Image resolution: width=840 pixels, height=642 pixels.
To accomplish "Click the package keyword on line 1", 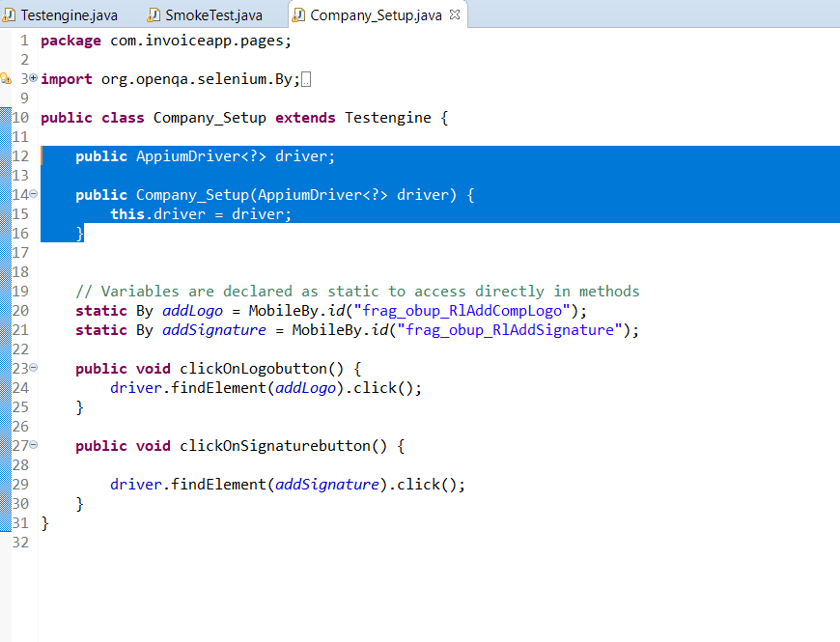I will [70, 41].
